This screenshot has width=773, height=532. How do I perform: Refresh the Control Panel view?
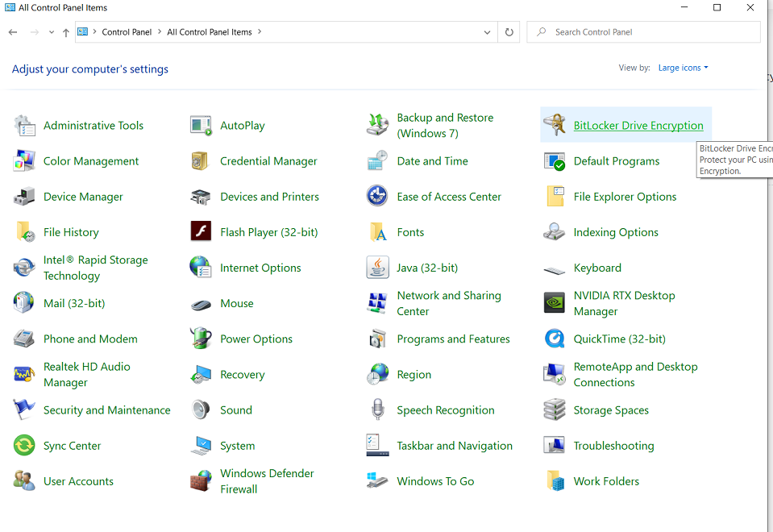point(509,32)
